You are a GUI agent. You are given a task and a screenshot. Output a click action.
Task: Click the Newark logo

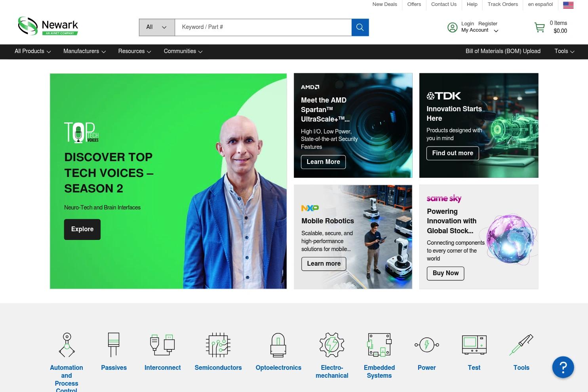click(x=48, y=26)
